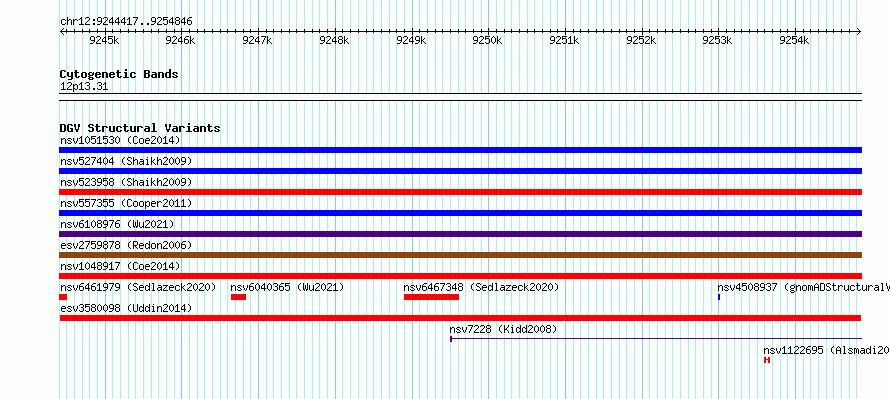Open the esv3580098 (Uddin2014) red bar
The height and width of the screenshot is (399, 890).
pos(460,318)
